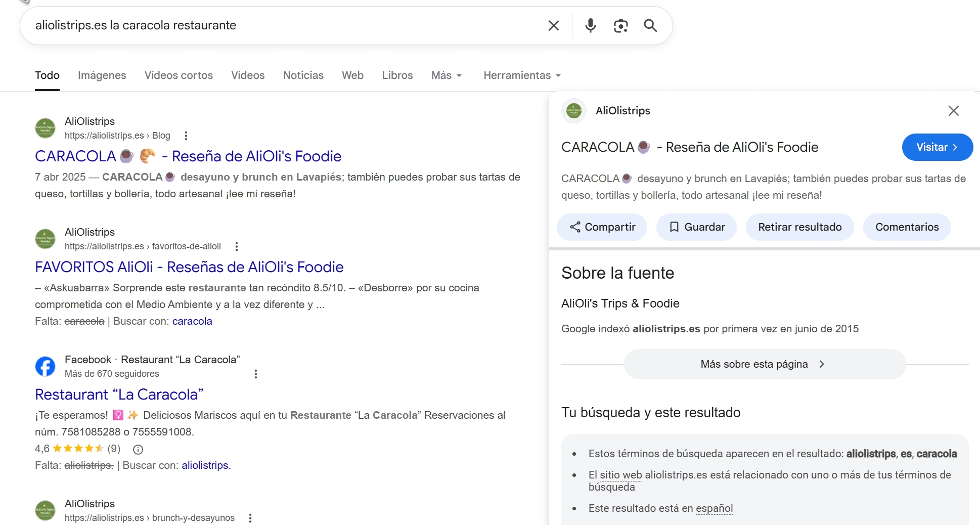Switch to the Imágenes tab
980x525 pixels.
(102, 75)
